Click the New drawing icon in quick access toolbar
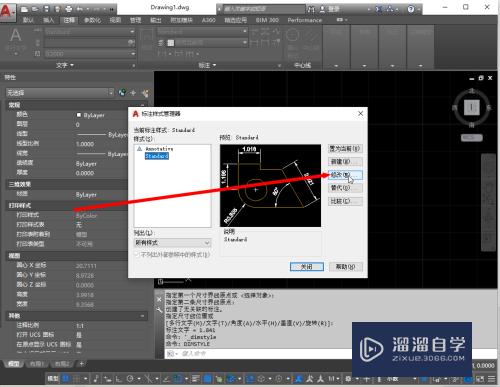 click(x=24, y=9)
